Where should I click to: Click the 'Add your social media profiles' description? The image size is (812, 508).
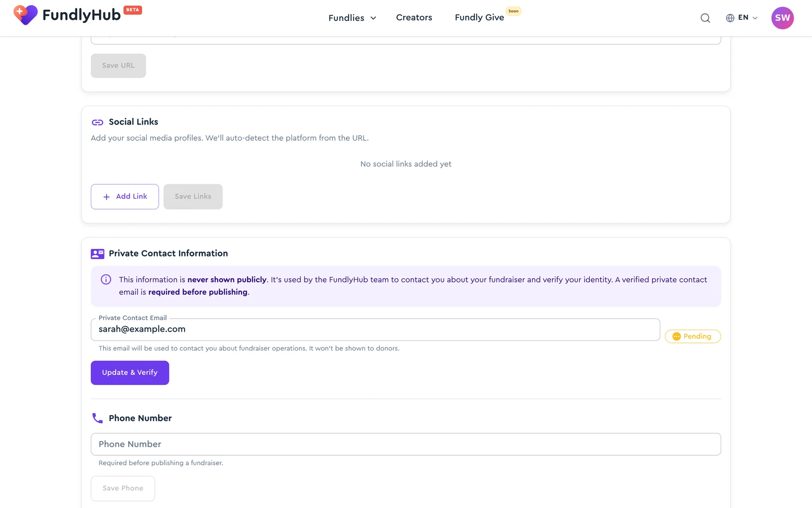pos(230,138)
